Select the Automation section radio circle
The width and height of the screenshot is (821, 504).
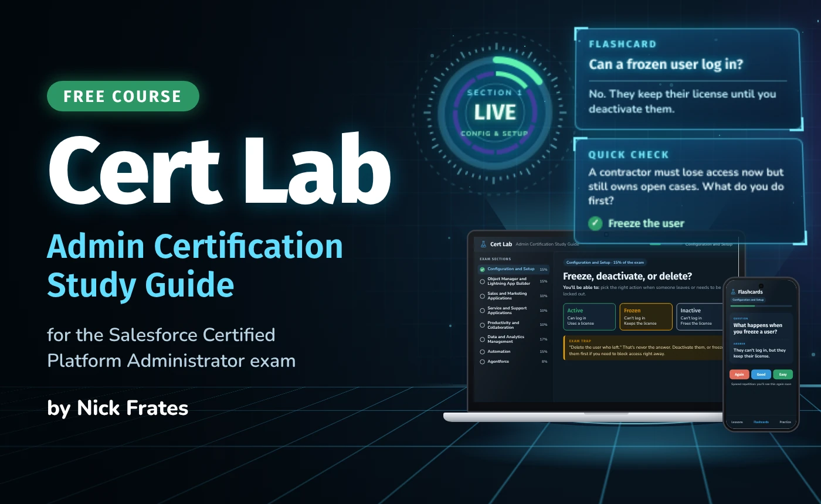coord(482,352)
